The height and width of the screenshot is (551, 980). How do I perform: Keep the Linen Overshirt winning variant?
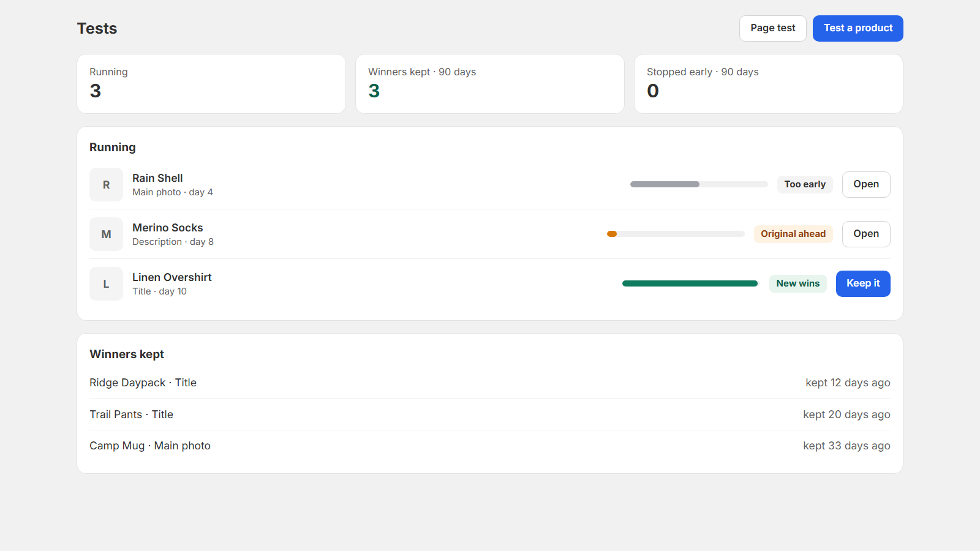coord(863,283)
